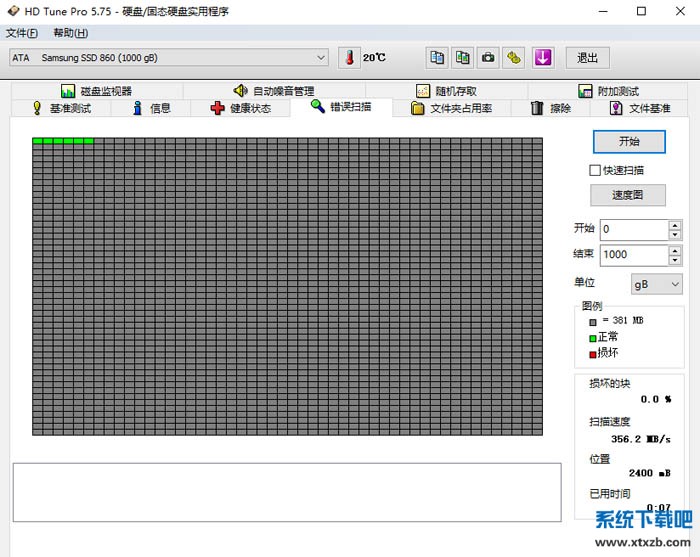Click the 结束 input field showing 1000
This screenshot has width=700, height=557.
(x=633, y=255)
